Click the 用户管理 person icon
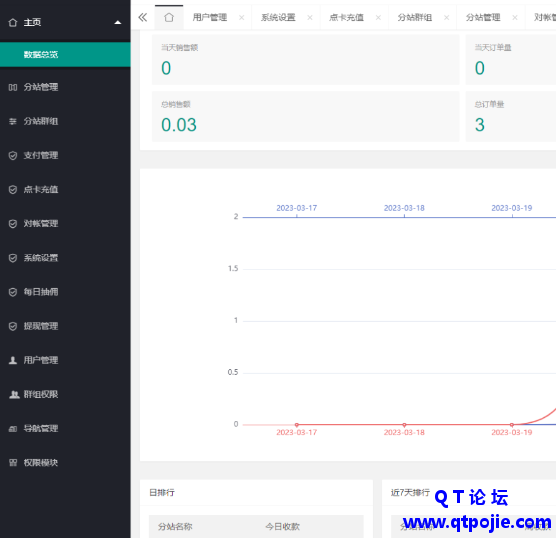The height and width of the screenshot is (538, 556). pyautogui.click(x=13, y=360)
